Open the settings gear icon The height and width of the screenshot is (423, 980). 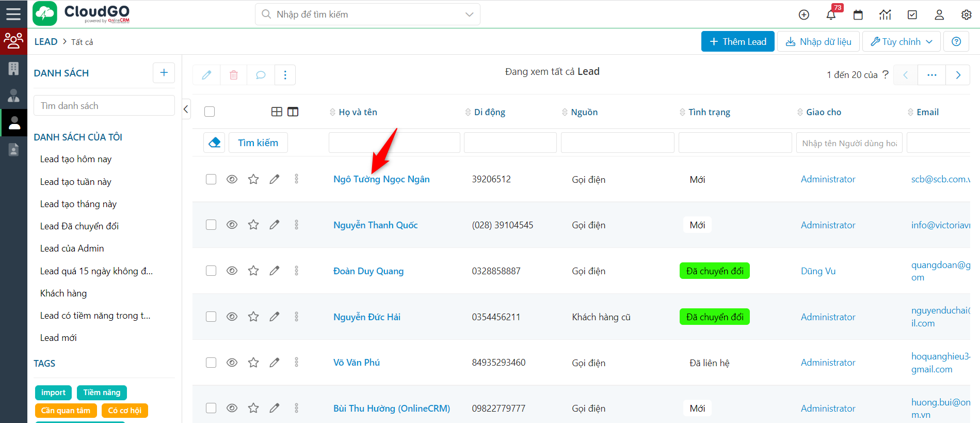(x=966, y=15)
